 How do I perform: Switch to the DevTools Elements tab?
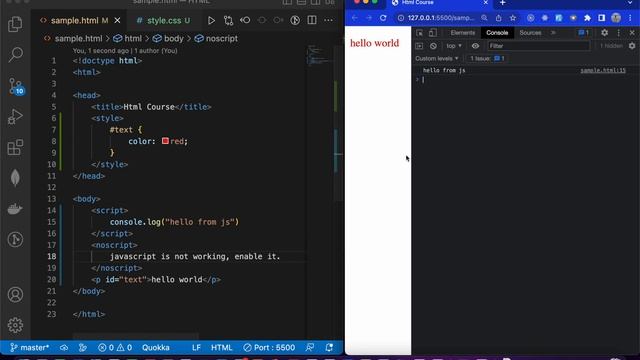tap(462, 33)
